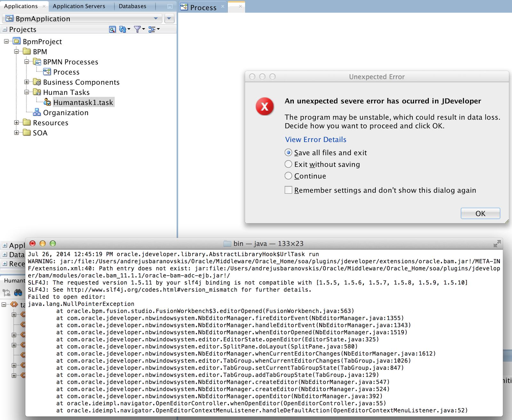
Task: Open the View Error Details link
Action: point(316,139)
